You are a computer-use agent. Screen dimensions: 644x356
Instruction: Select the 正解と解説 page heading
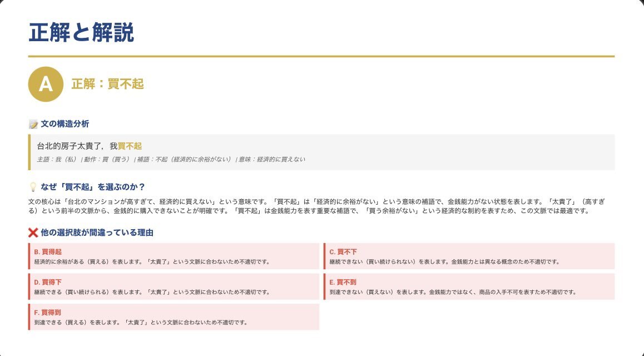(81, 33)
